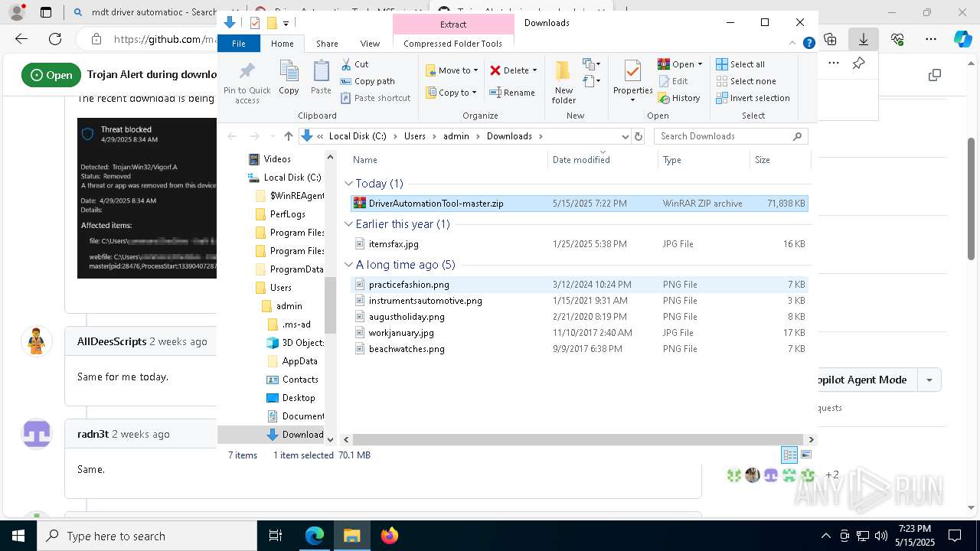
Task: Click Users in address breadcrumb
Action: click(x=415, y=136)
